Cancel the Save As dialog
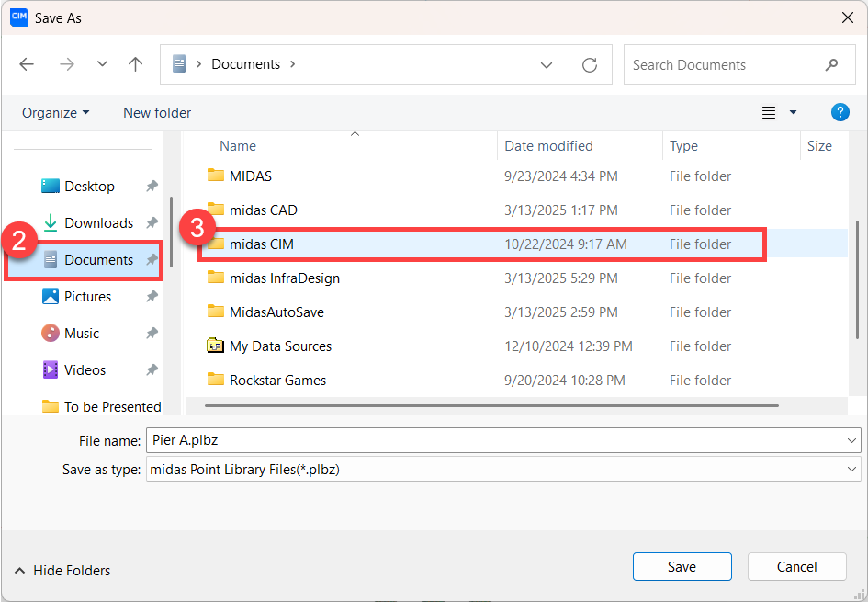Screen dimensions: 868x602 point(796,566)
